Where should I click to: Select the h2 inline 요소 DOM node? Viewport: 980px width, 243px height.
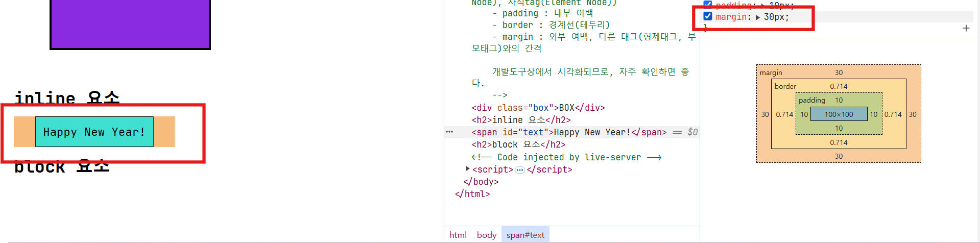pyautogui.click(x=521, y=120)
